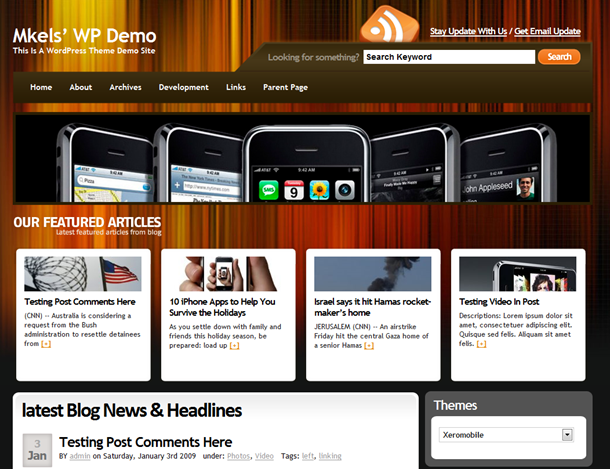
Task: Click 'This Is A WordPress Theme Demo Site' tagline
Action: 84,51
